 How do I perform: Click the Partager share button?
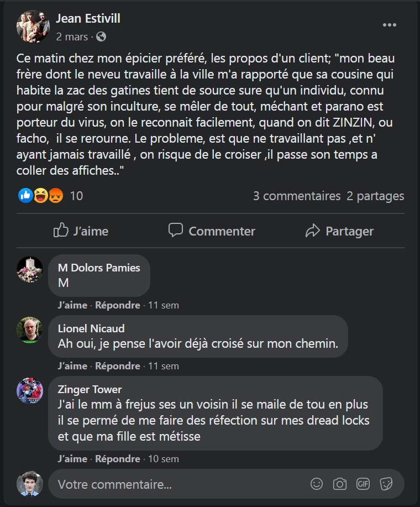click(x=339, y=231)
